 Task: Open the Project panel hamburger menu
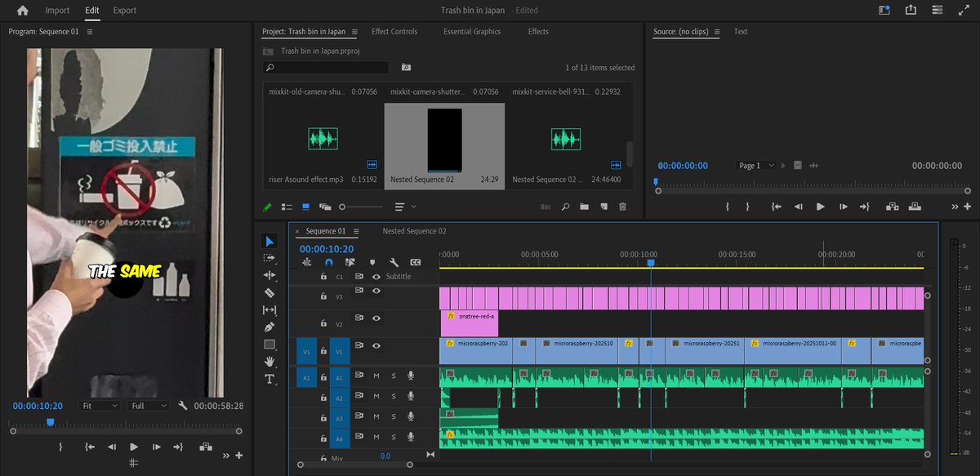354,32
